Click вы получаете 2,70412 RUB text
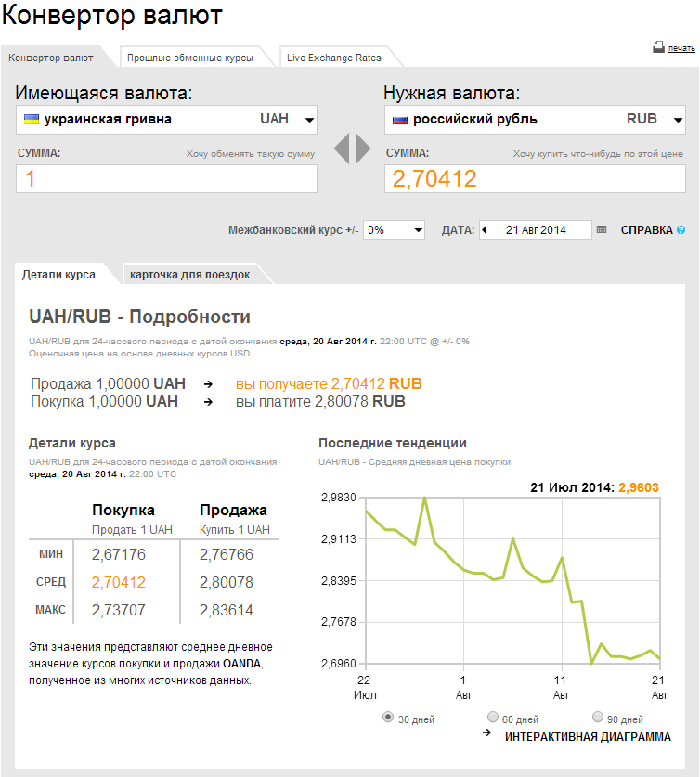Image resolution: width=700 pixels, height=777 pixels. 329,384
